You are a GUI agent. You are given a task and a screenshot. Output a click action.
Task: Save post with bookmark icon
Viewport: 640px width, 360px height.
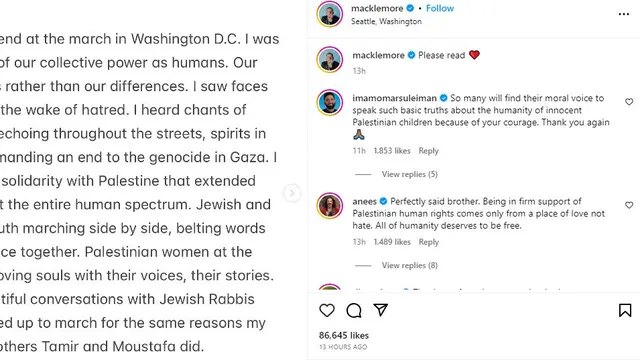coord(625,310)
